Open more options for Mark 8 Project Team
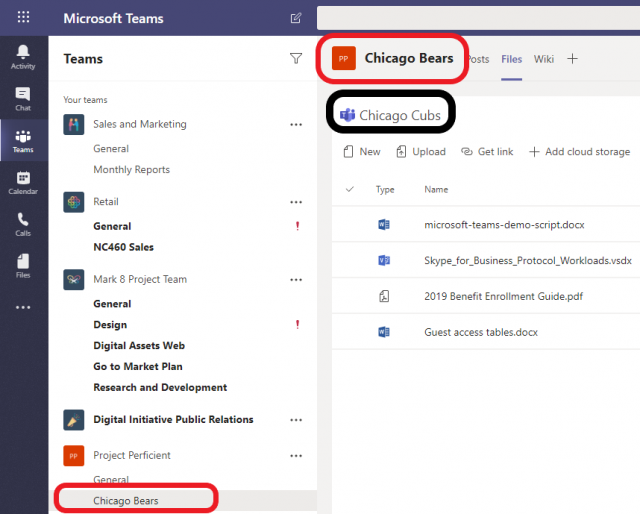This screenshot has height=514, width=640. 296,280
